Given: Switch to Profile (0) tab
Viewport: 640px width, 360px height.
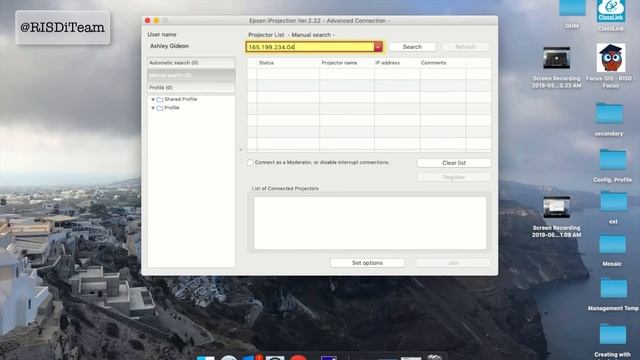Looking at the screenshot, I should pyautogui.click(x=191, y=88).
